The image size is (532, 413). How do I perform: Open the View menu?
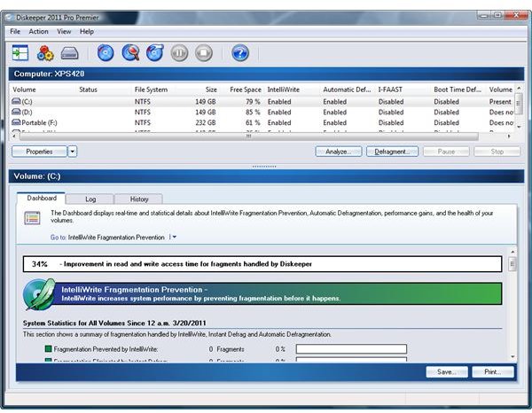[x=64, y=32]
